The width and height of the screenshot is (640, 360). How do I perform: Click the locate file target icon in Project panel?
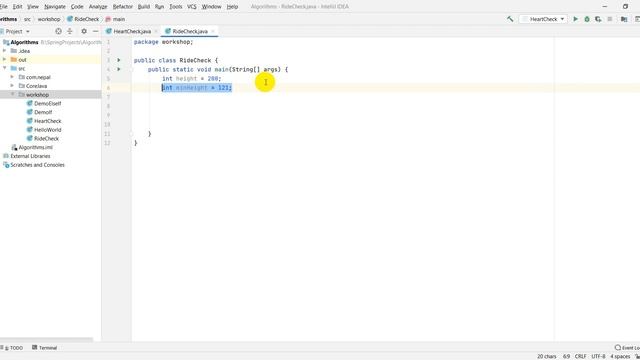[x=58, y=31]
